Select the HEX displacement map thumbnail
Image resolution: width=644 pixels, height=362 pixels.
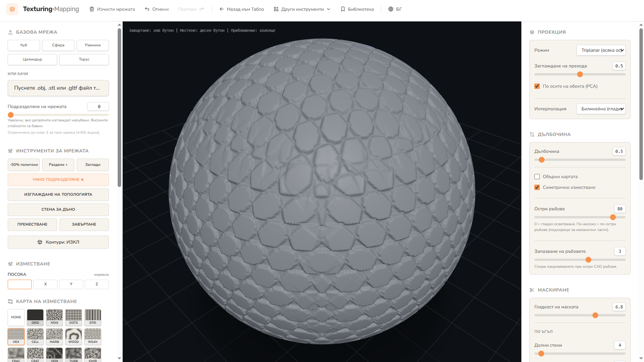pos(16,336)
